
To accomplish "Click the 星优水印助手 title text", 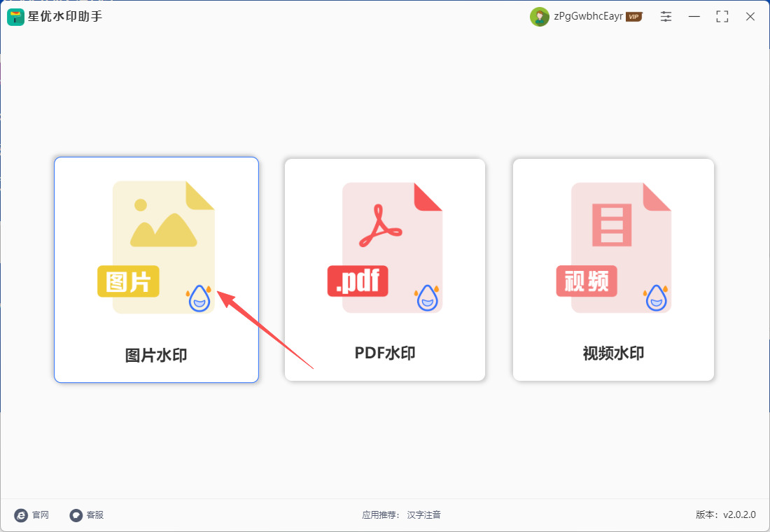I will tap(65, 16).
